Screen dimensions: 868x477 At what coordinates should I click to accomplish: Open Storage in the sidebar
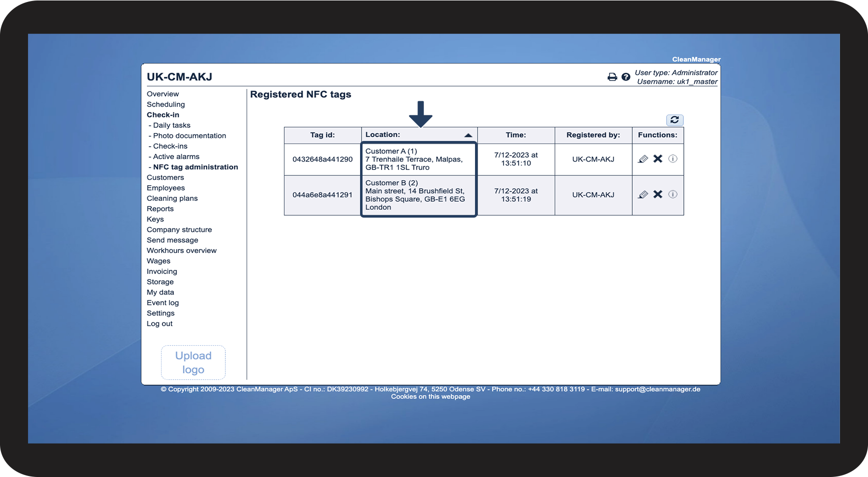[160, 282]
